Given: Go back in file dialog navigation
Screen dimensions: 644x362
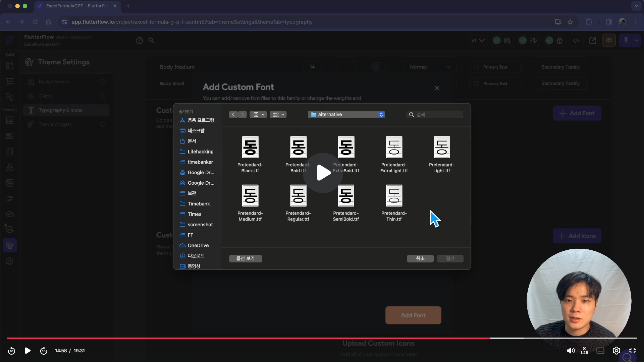Looking at the screenshot, I should (233, 115).
